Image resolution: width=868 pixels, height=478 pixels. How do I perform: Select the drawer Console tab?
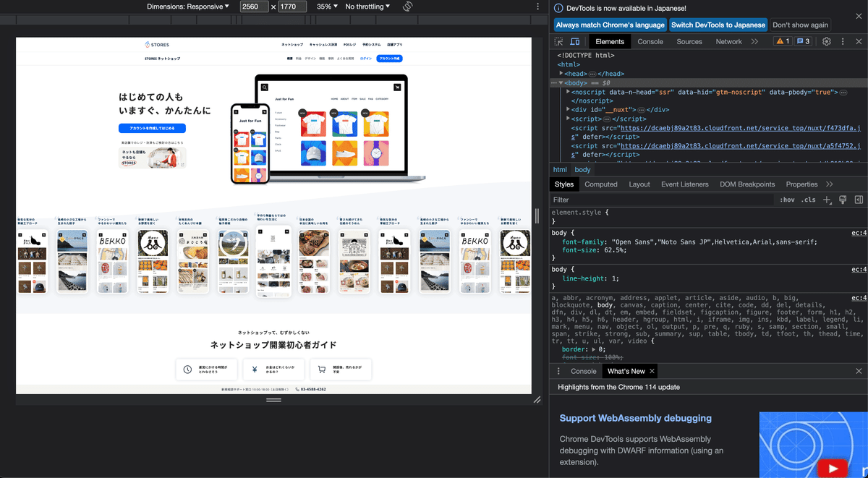(x=584, y=371)
